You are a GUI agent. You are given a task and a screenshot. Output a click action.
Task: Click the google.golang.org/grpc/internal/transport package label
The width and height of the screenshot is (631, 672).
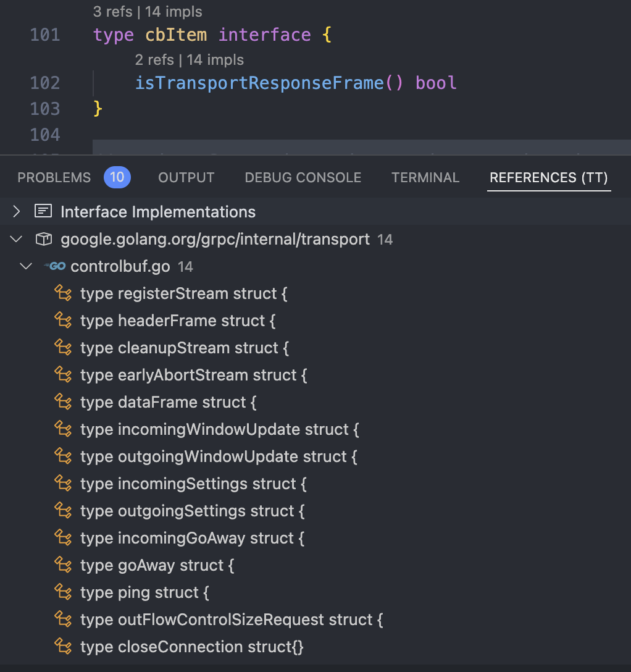point(215,239)
